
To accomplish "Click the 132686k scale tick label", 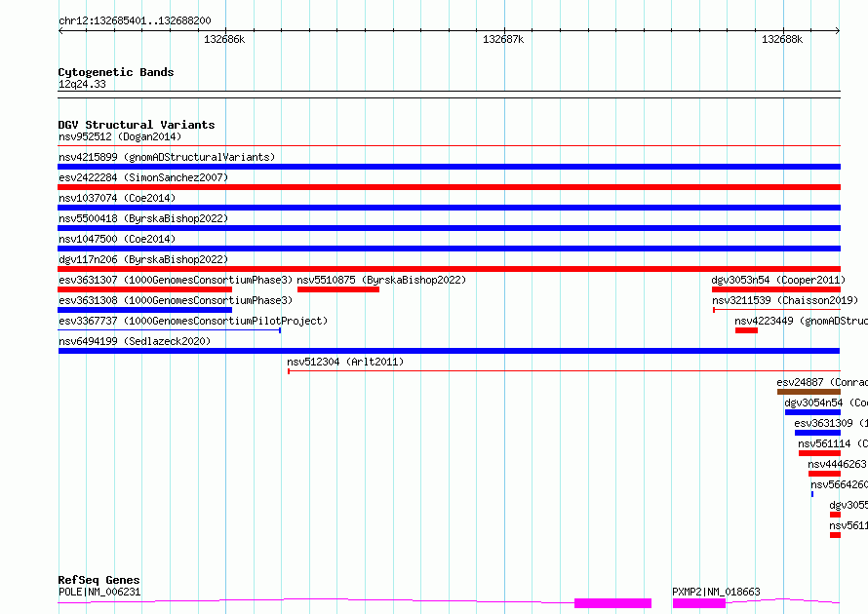I will (224, 39).
